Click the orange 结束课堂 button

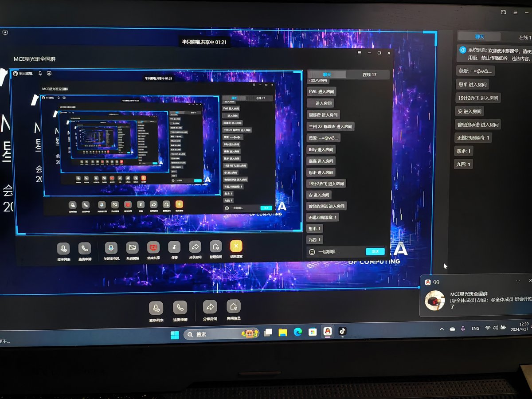[x=236, y=246]
